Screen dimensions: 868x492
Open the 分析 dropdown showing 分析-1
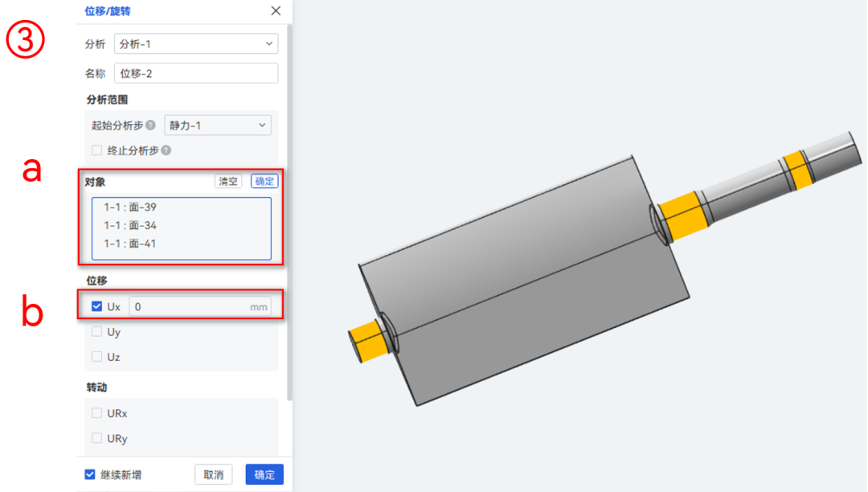click(x=196, y=43)
